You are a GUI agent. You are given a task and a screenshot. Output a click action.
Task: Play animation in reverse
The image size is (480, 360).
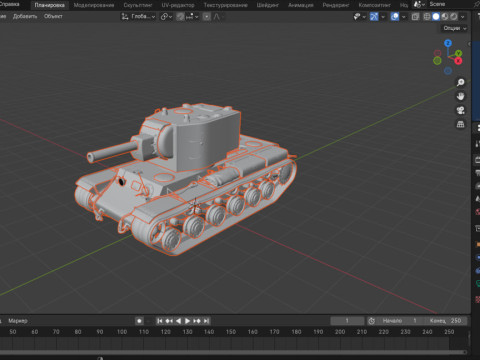coord(178,321)
